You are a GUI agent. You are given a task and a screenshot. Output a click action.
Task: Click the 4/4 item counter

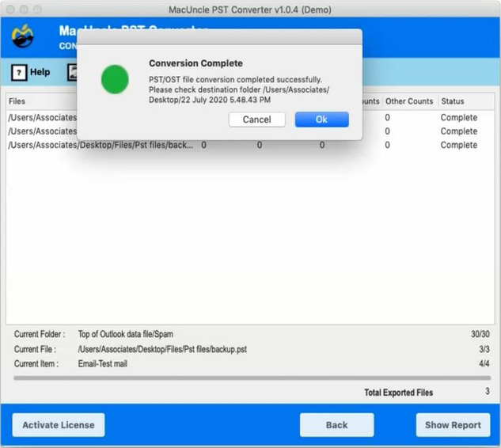click(x=484, y=363)
